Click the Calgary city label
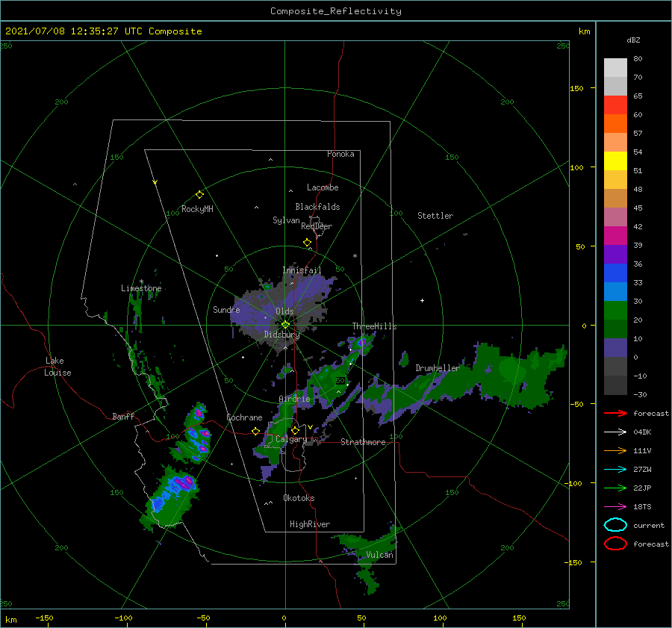The height and width of the screenshot is (628, 672). click(x=291, y=439)
